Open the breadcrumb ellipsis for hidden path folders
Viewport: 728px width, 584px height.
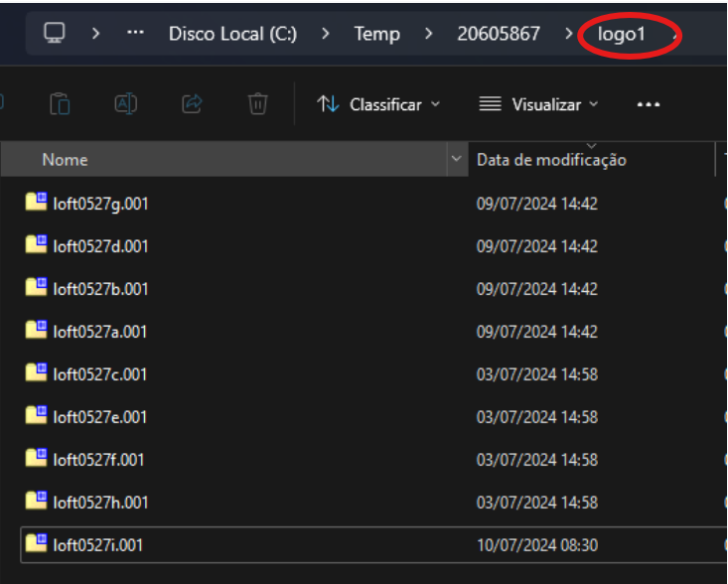135,33
